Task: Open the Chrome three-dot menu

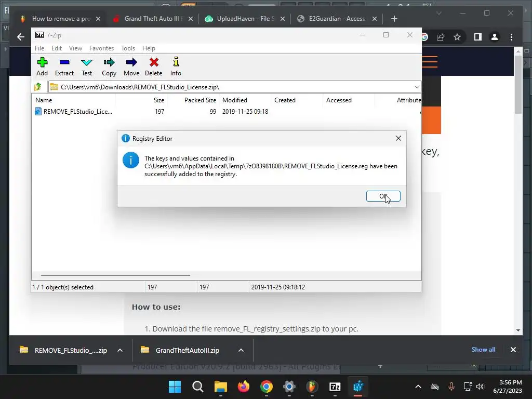Action: click(x=512, y=37)
